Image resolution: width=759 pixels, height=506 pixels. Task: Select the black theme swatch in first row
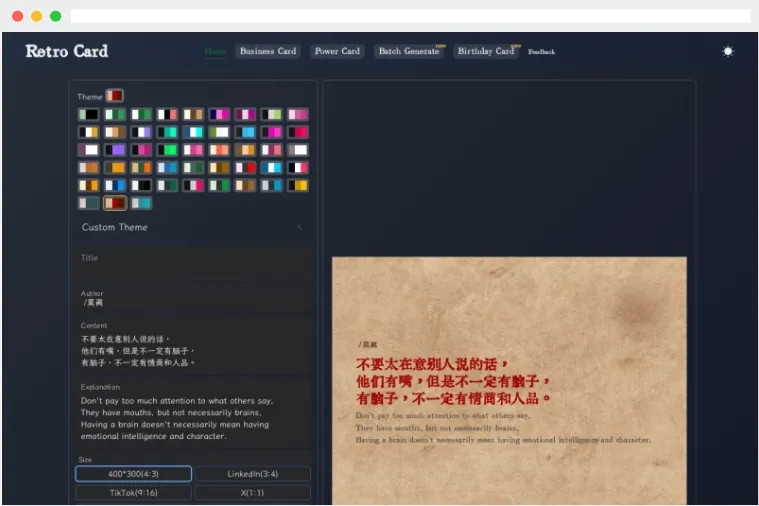tap(89, 115)
